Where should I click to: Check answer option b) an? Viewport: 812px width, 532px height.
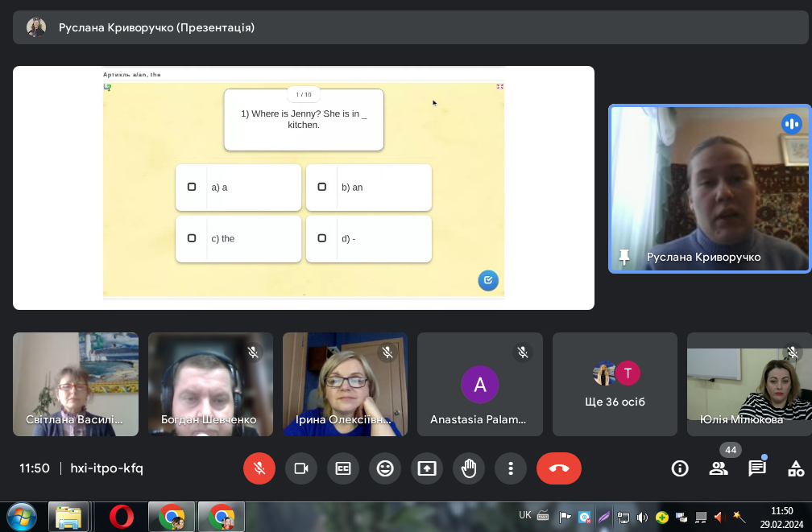[322, 187]
